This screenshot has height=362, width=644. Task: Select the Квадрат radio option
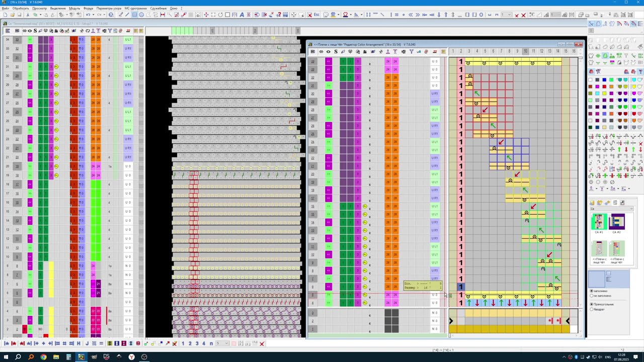(x=592, y=309)
